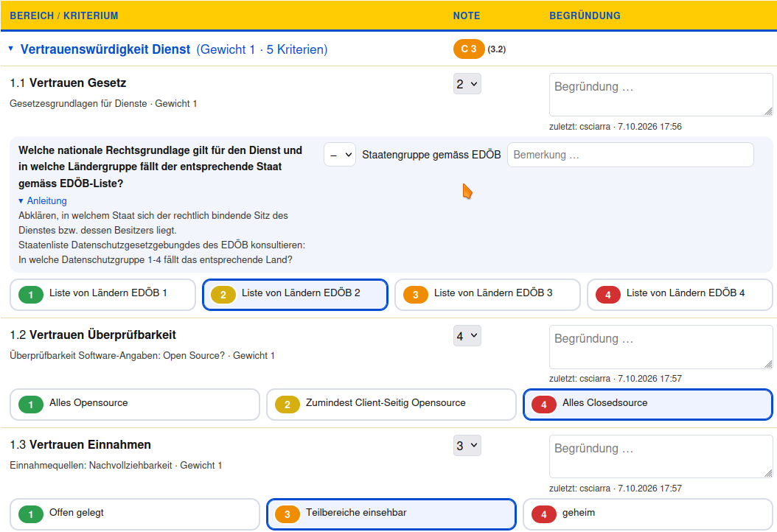The width and height of the screenshot is (777, 532).
Task: Click the text Einnahmequellen: Nachvollziehbarkeit · Gewicht 1
Action: pyautogui.click(x=116, y=465)
